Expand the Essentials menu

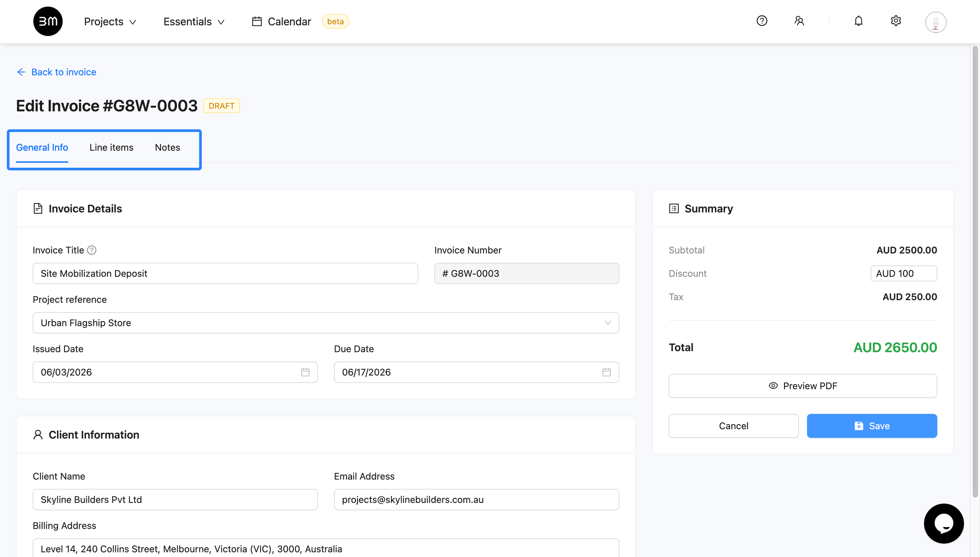(x=194, y=22)
